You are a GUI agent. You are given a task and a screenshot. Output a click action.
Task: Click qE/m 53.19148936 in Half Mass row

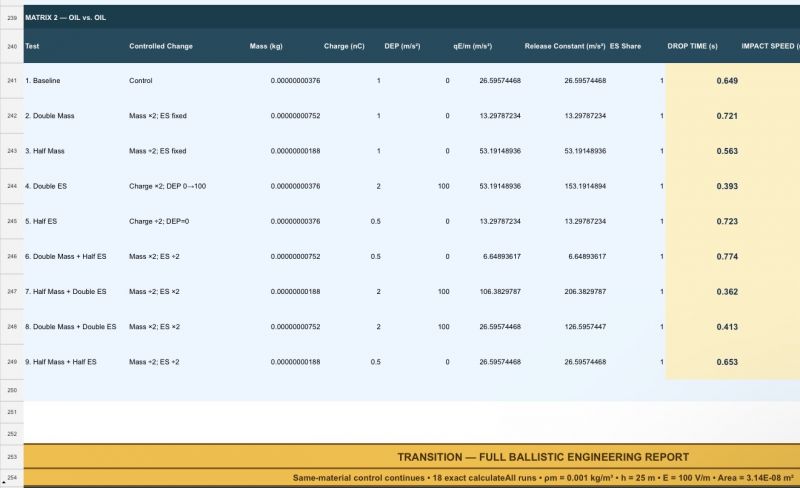pyautogui.click(x=500, y=151)
